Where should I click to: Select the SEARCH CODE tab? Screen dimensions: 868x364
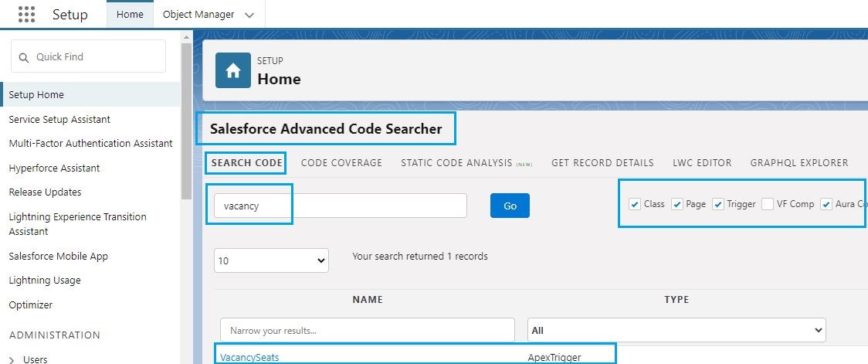pos(247,163)
